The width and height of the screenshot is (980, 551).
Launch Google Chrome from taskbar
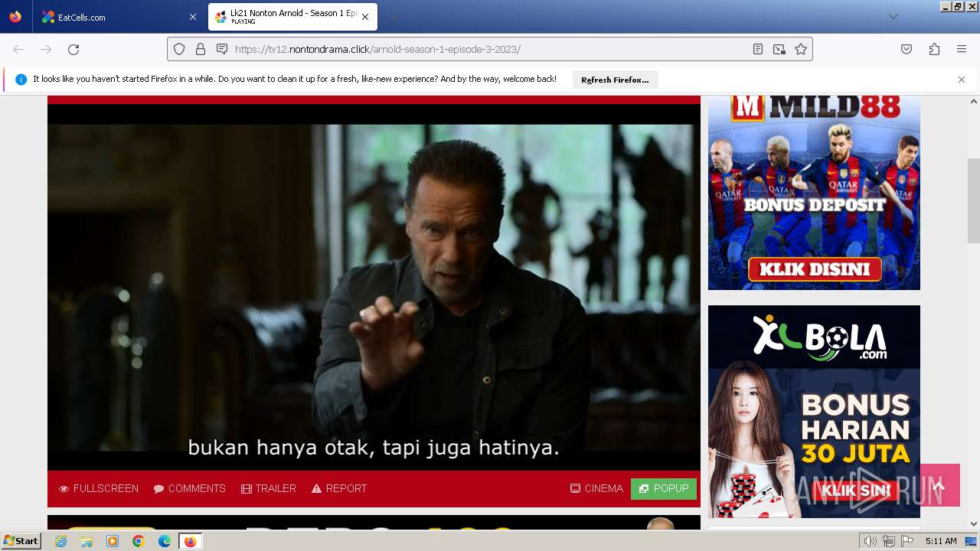coord(139,541)
